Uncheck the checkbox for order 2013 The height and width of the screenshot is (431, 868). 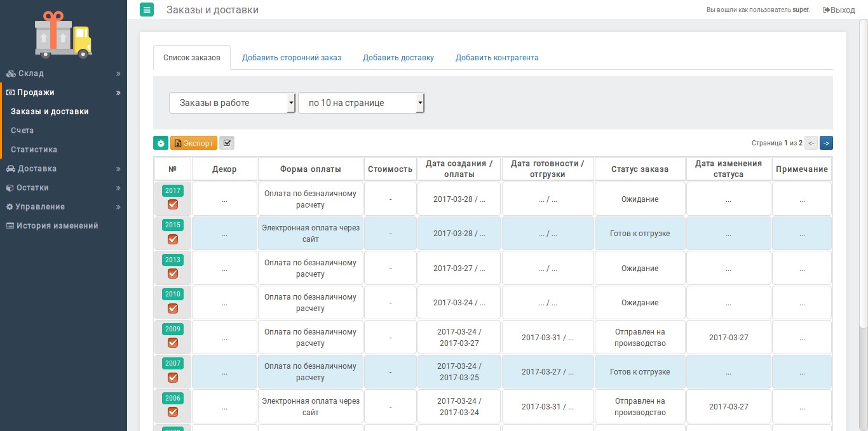(x=173, y=274)
